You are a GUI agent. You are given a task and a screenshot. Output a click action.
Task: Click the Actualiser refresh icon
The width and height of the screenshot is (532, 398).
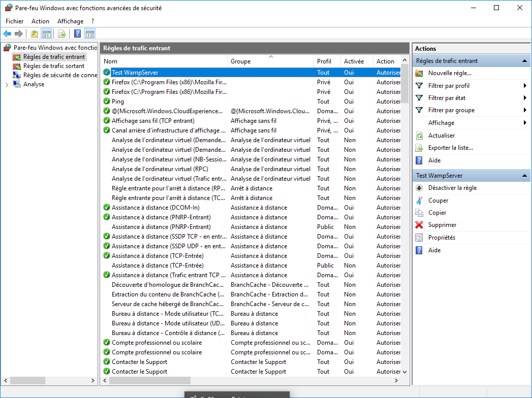click(x=419, y=136)
